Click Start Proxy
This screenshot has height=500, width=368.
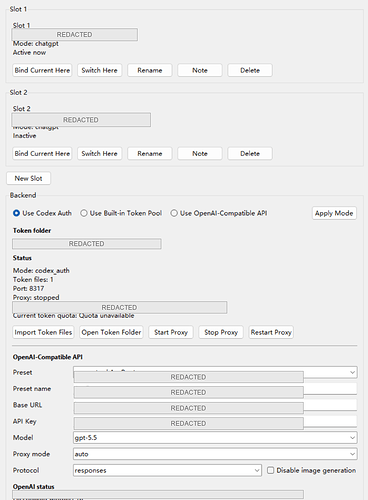point(171,332)
